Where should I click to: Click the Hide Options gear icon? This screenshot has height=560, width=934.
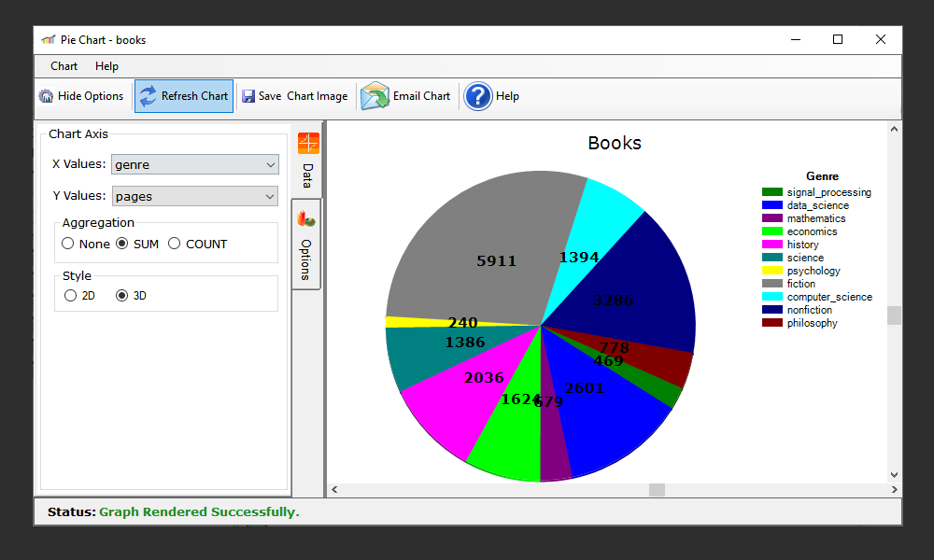click(x=46, y=96)
